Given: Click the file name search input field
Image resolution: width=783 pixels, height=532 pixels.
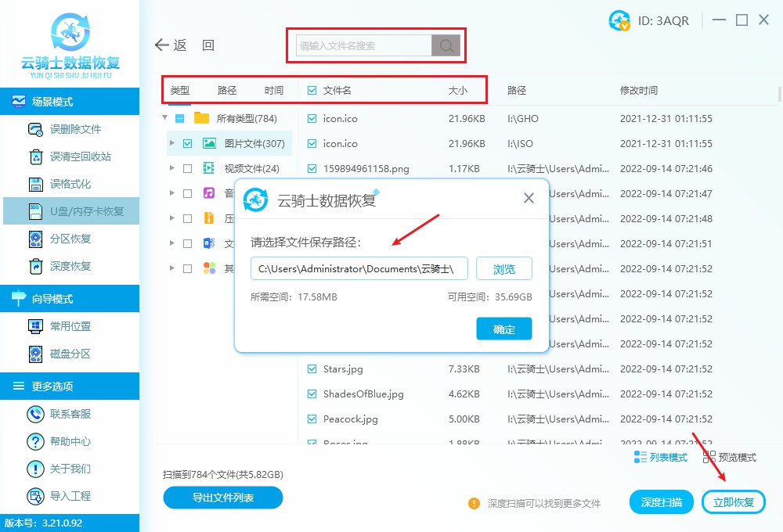Looking at the screenshot, I should (360, 45).
